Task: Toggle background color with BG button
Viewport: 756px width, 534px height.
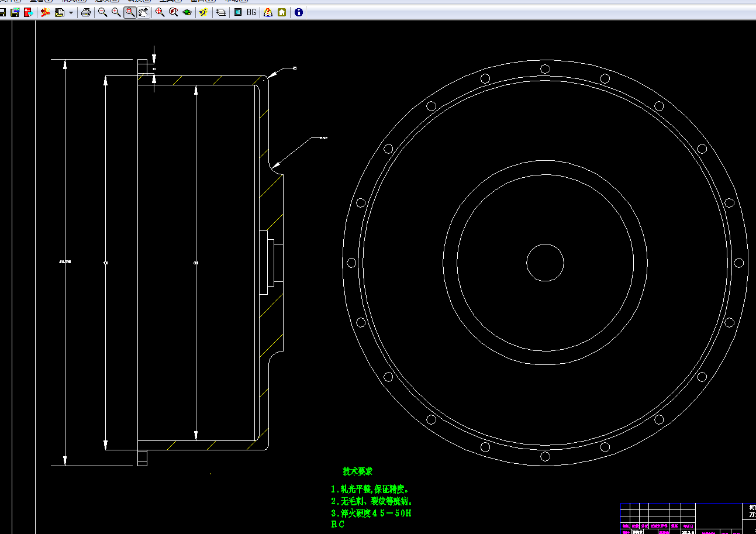Action: tap(251, 12)
